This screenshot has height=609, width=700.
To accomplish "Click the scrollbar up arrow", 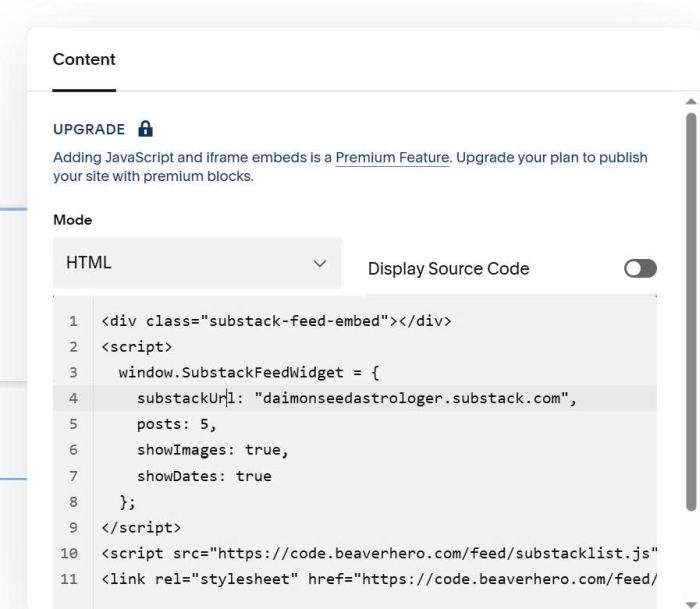I will tap(691, 102).
